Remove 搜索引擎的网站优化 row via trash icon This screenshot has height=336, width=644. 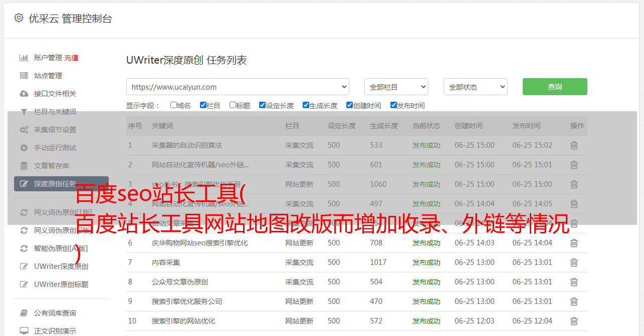[574, 321]
